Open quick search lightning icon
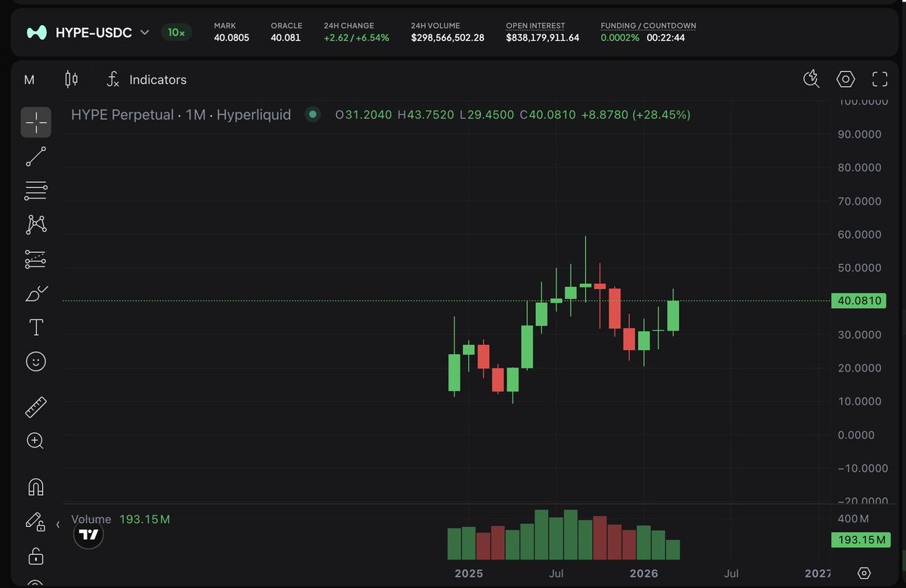Screen dimensions: 906x588 click(812, 79)
